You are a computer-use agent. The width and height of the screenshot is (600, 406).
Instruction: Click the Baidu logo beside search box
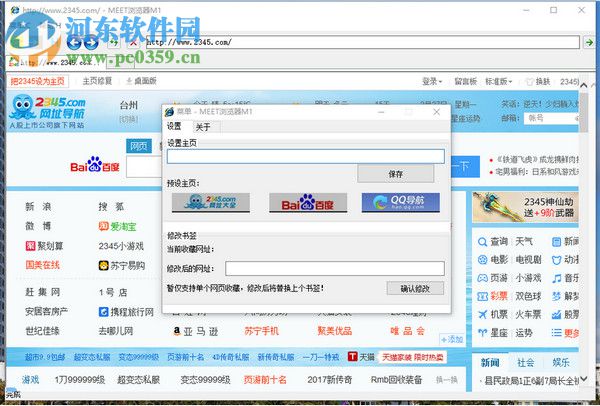point(95,165)
